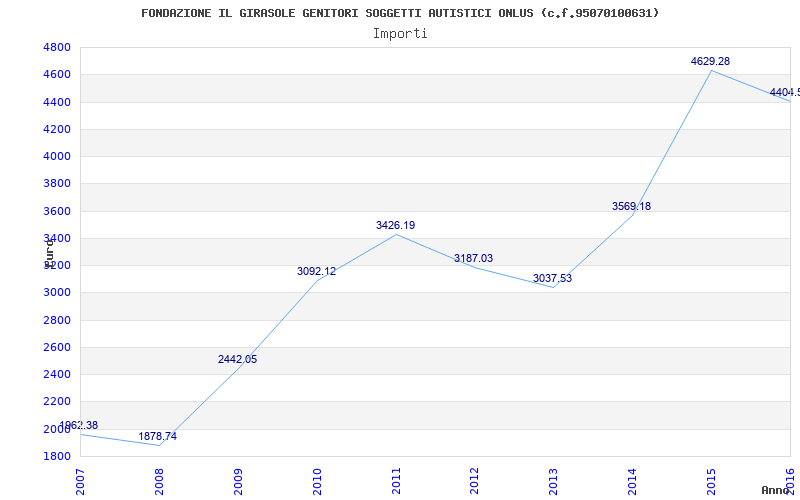Screen dimensions: 800x500
Task: Click y-axis value 4800
Action: (57, 47)
